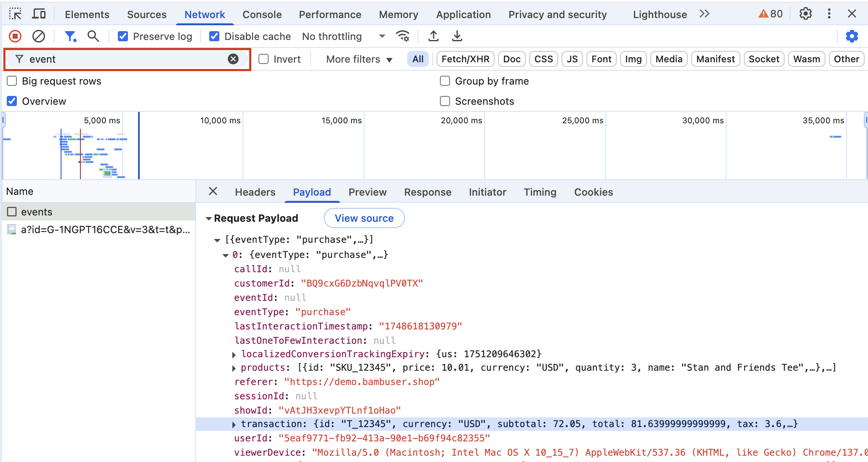Click View source button

click(x=364, y=218)
